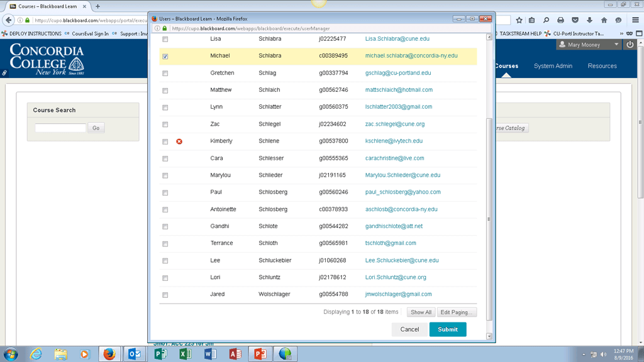The width and height of the screenshot is (644, 362).
Task: Click the Course Search input field
Action: [60, 128]
